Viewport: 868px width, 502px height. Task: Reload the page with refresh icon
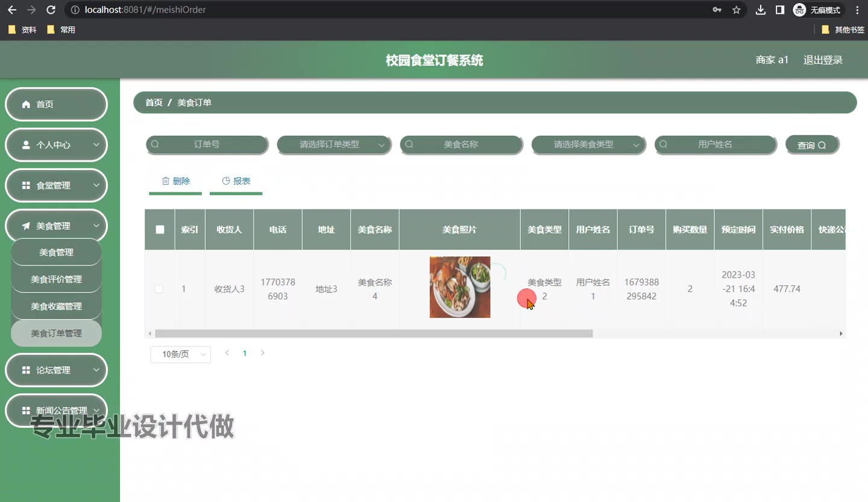(x=51, y=10)
